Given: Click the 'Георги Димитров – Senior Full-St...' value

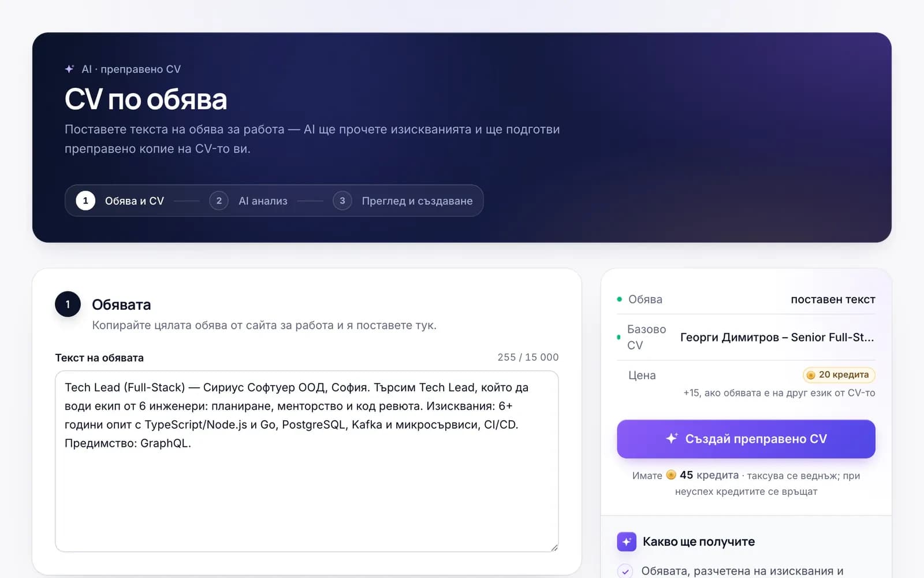Looking at the screenshot, I should click(x=777, y=337).
